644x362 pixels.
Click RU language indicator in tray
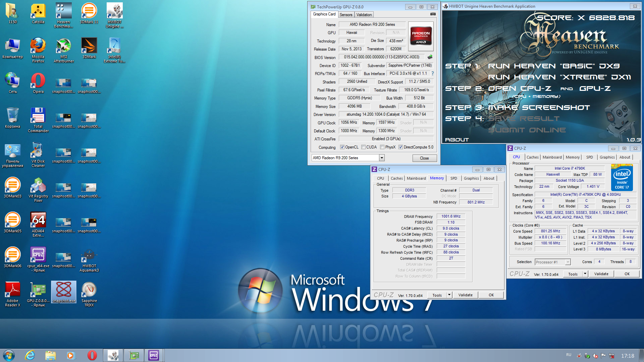point(569,355)
